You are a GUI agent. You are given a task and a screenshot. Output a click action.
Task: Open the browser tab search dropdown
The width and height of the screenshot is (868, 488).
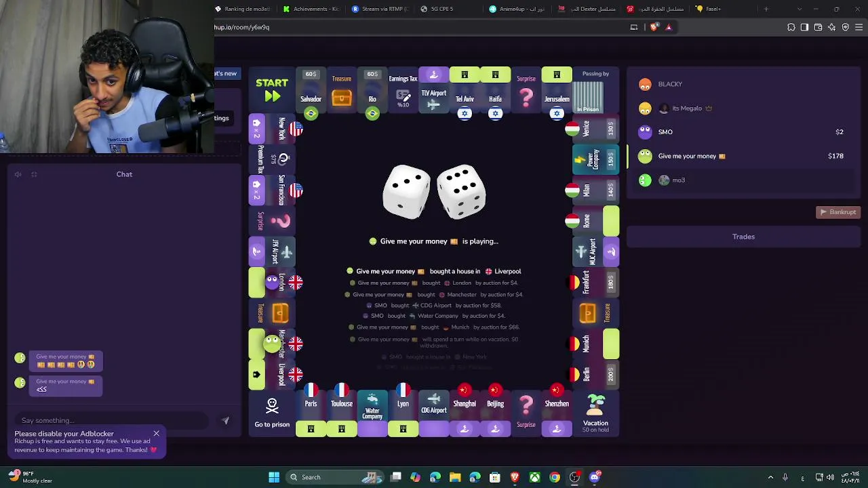pyautogui.click(x=800, y=9)
